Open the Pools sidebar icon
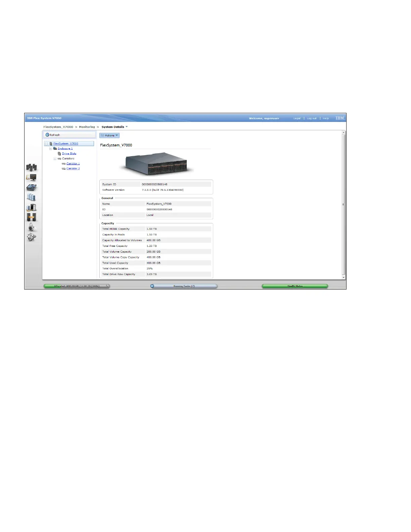 pyautogui.click(x=32, y=187)
